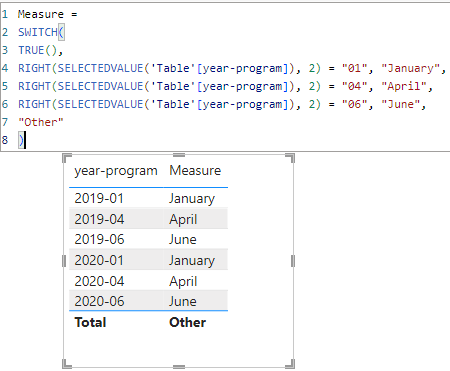Place cursor at closing parenthesis line 8
This screenshot has width=450, height=371.
[x=21, y=140]
